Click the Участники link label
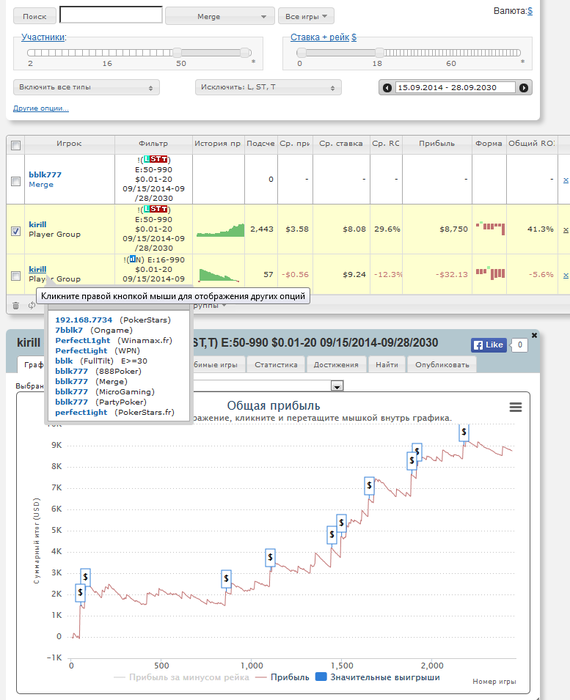This screenshot has width=570, height=700. 44,38
